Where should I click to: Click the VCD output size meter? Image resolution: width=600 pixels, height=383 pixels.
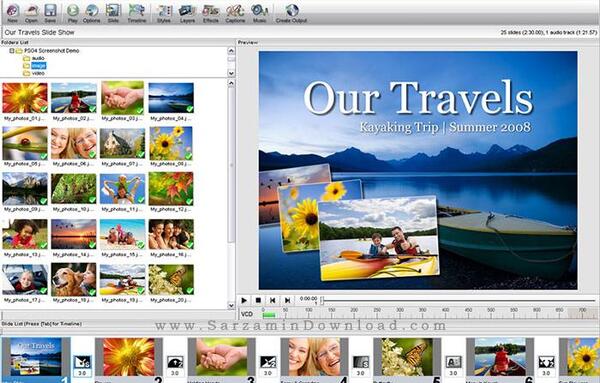tap(418, 314)
